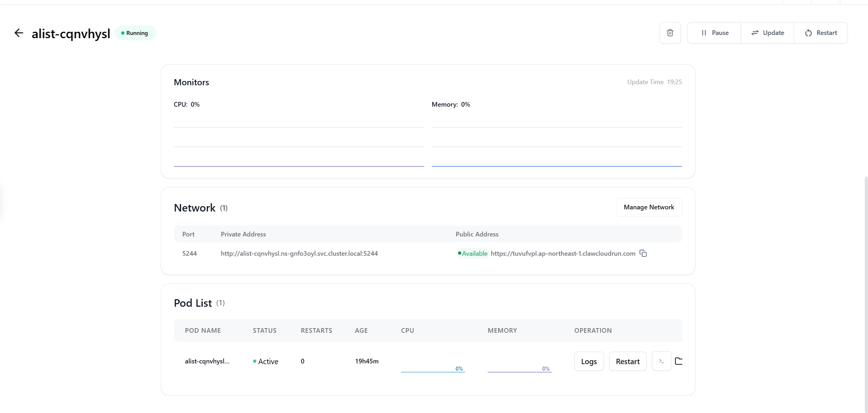Select port 5244 cell
This screenshot has height=413, width=868.
(189, 254)
